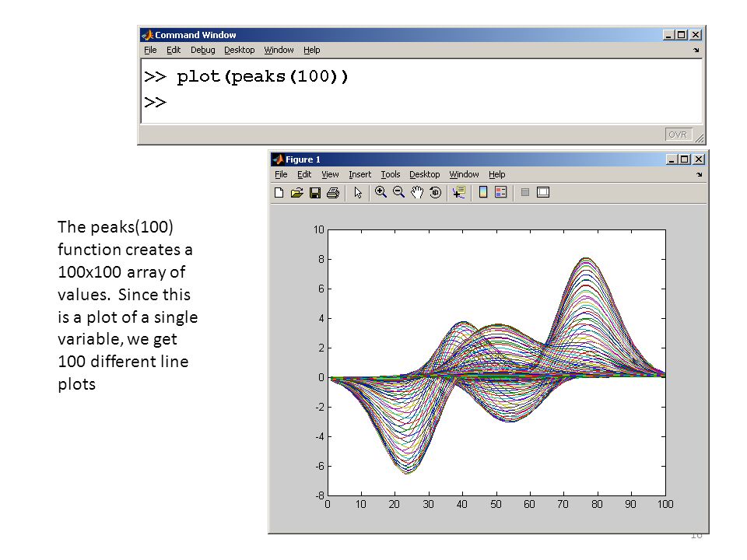Save the figure with the floppy icon
Viewport: 747px width, 560px height.
[315, 193]
